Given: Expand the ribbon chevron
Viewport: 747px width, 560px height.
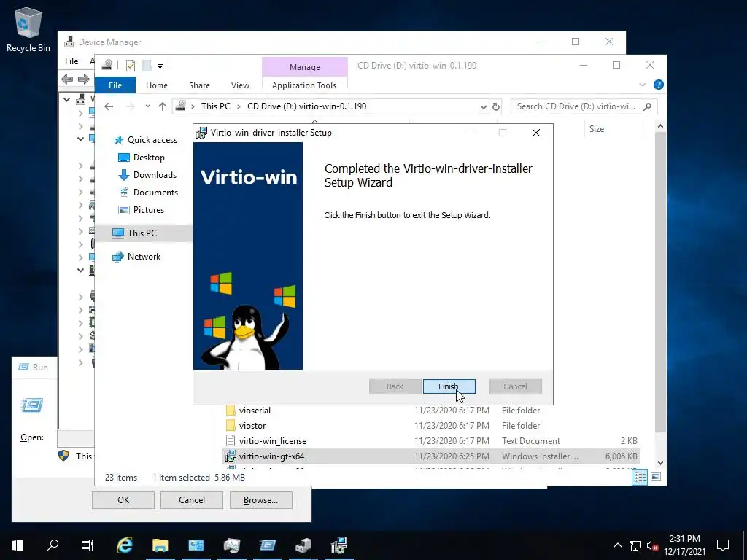Looking at the screenshot, I should pos(642,85).
